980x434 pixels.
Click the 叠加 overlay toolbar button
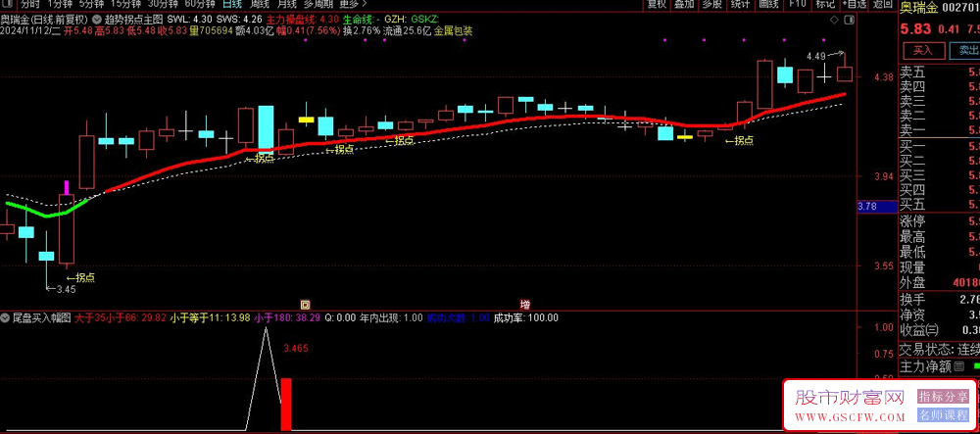coord(684,4)
